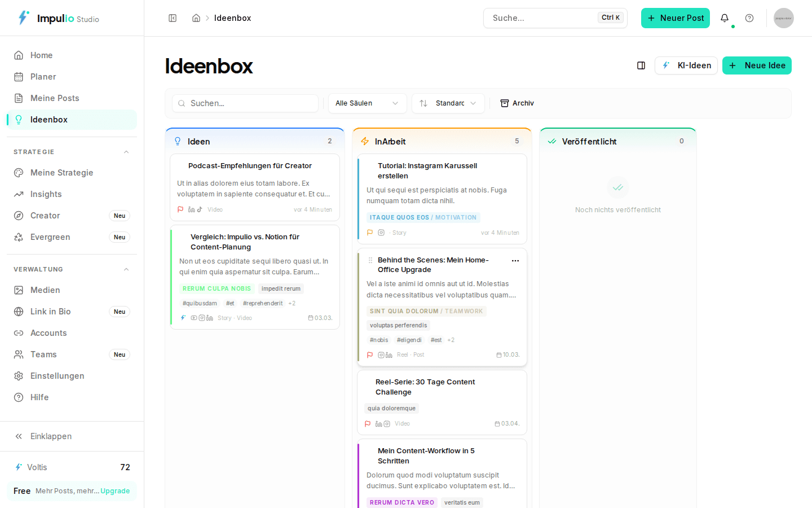
Task: Click the Neue Idee button
Action: [757, 65]
